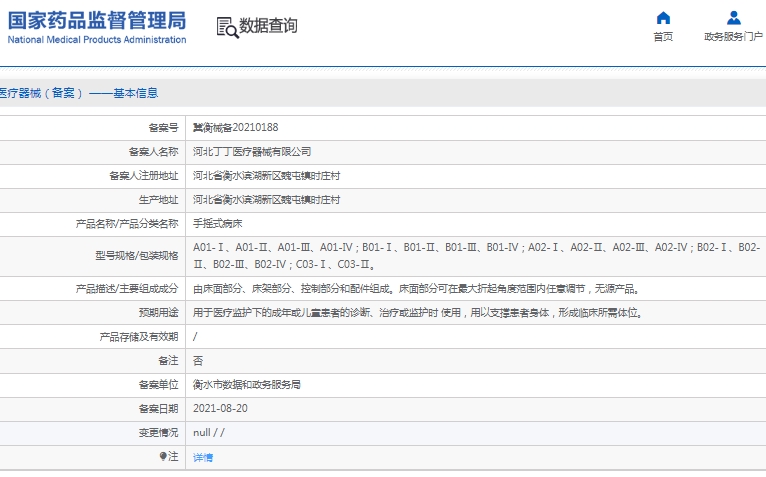Click the 生产地址 label
Viewport: 766px width, 477px height.
tap(159, 199)
